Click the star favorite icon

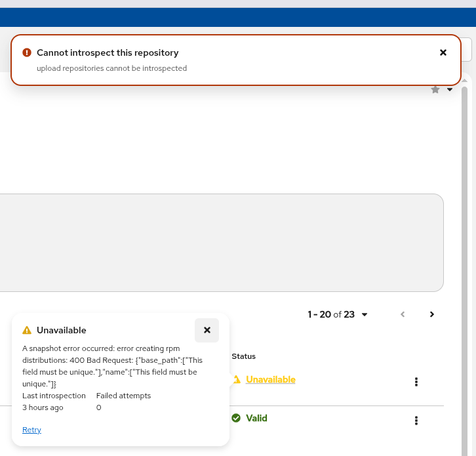coord(435,90)
